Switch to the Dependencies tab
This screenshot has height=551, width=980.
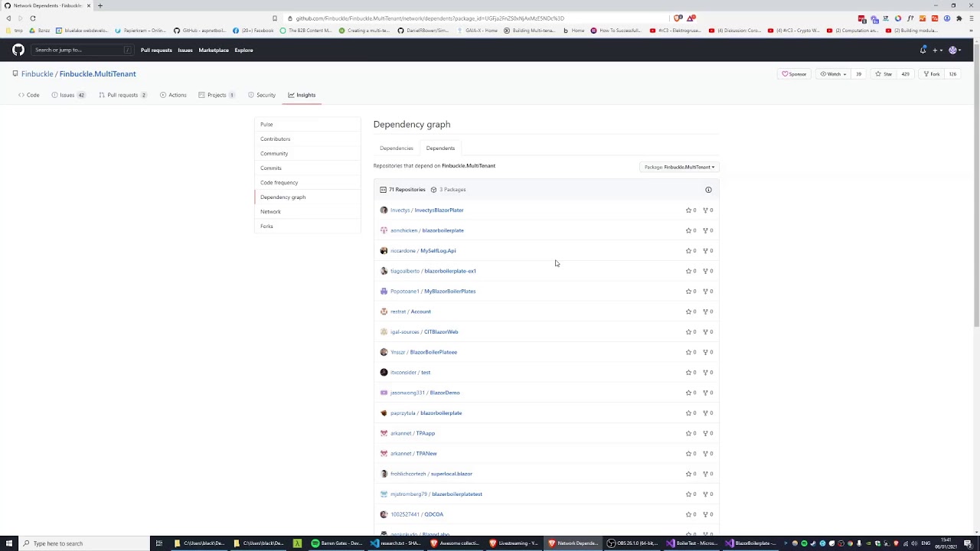(x=397, y=148)
